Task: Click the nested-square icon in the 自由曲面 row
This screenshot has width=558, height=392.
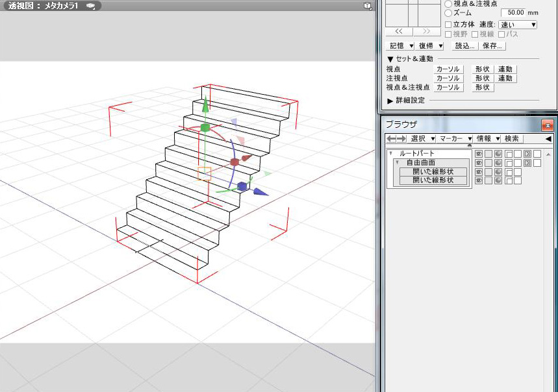Action: [527, 163]
